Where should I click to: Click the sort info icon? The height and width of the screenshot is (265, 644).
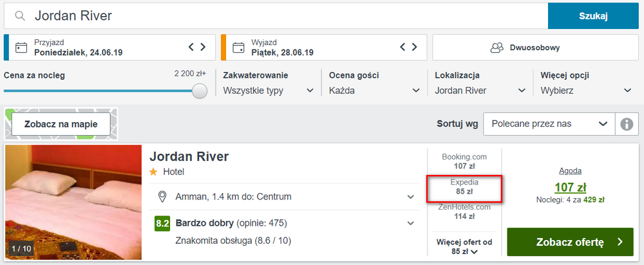pos(627,124)
